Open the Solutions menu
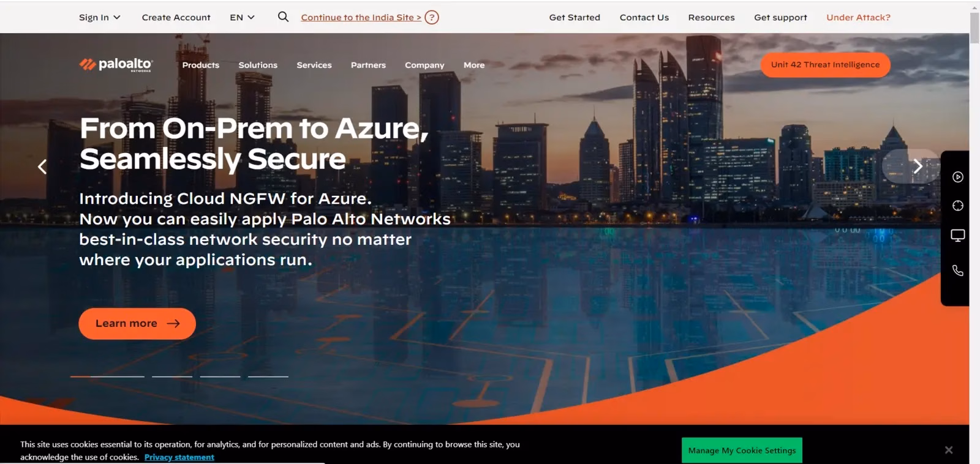 pyautogui.click(x=258, y=65)
